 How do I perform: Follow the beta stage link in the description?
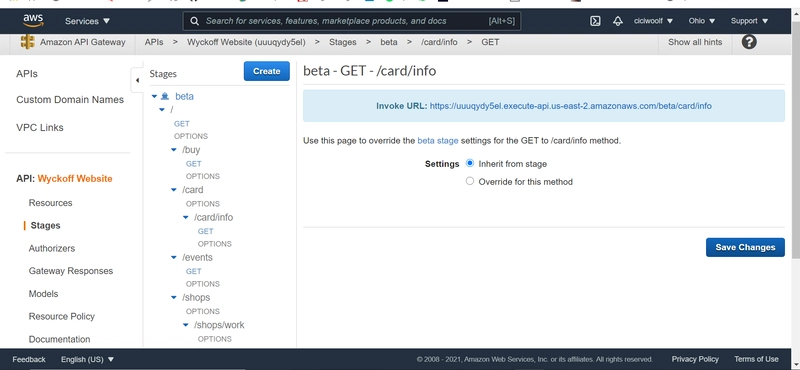438,140
